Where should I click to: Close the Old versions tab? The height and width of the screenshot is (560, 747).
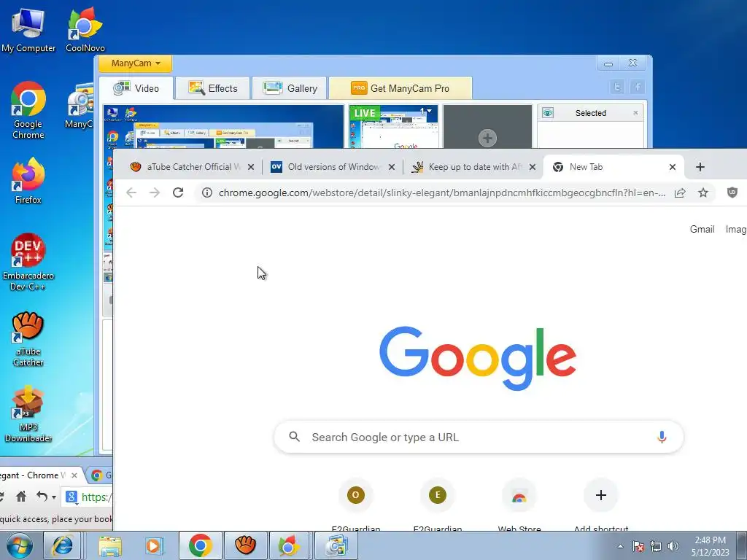click(392, 167)
